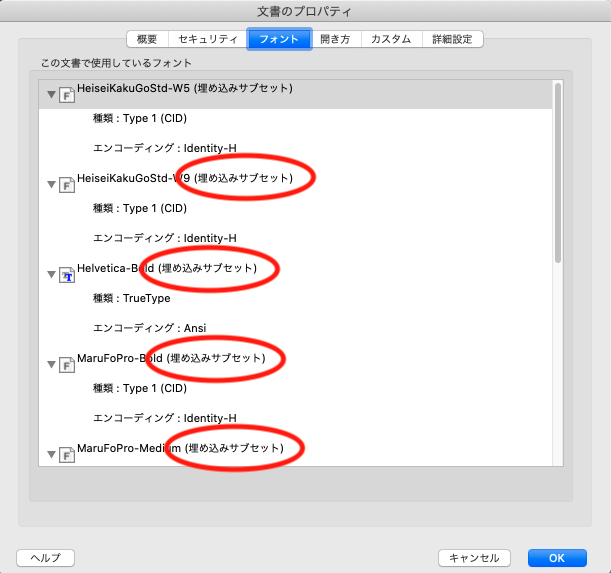Click '種類 : Type 1 (CID)' under HeiseiKakuGoStd-W9

click(140, 208)
